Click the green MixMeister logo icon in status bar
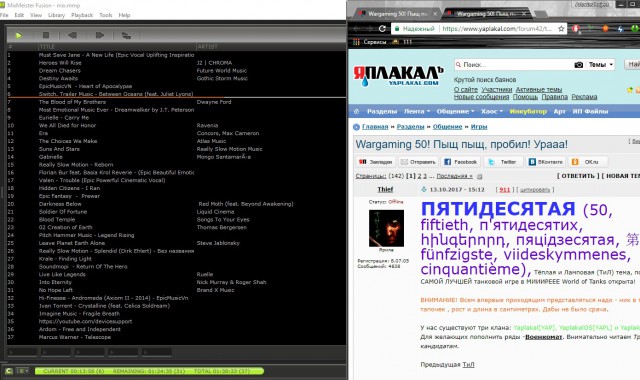The height and width of the screenshot is (380, 640). 9,371
